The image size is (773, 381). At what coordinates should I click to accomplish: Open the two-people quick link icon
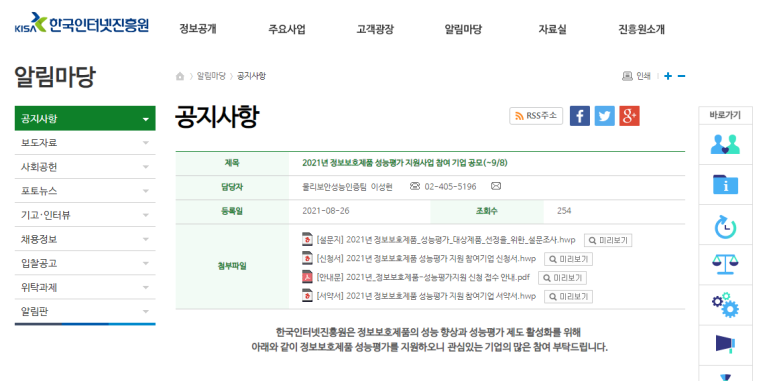pyautogui.click(x=726, y=144)
